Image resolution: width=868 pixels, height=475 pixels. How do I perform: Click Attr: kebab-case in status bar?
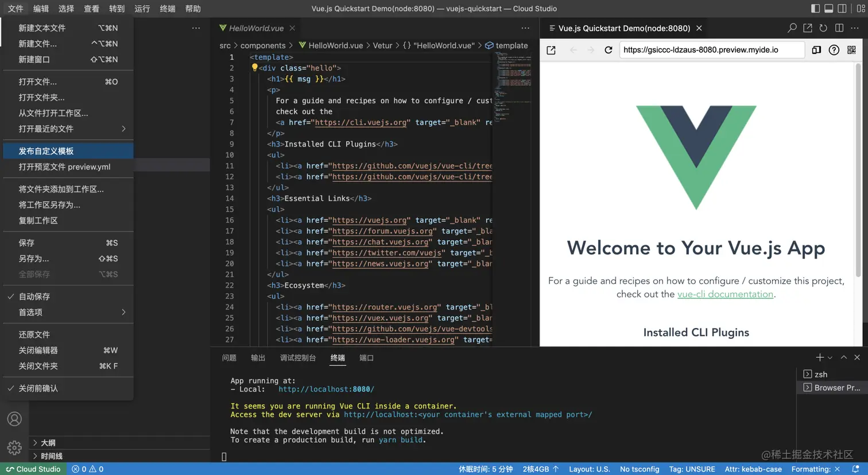[753, 469]
